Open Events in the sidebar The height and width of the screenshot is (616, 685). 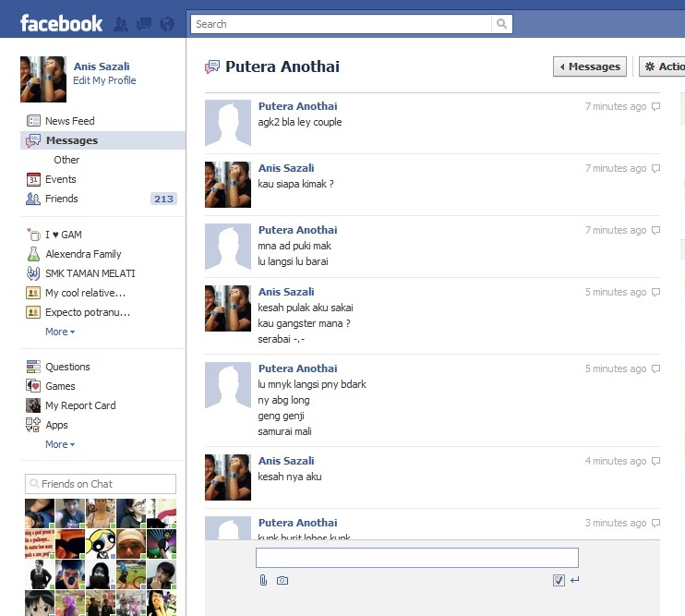tap(61, 179)
